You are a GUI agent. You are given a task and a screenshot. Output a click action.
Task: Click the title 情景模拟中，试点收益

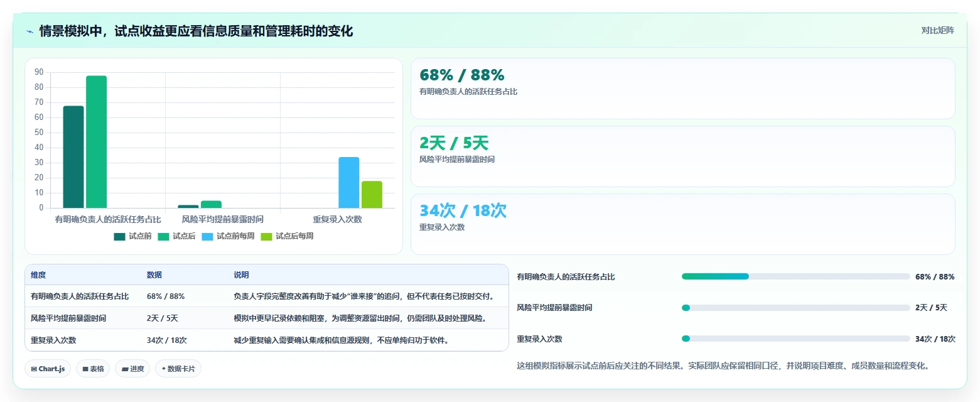pyautogui.click(x=196, y=31)
